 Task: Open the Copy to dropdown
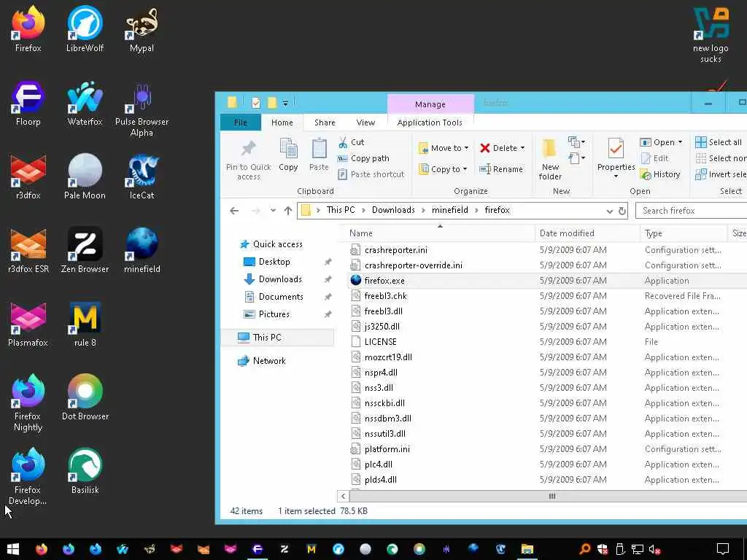443,169
